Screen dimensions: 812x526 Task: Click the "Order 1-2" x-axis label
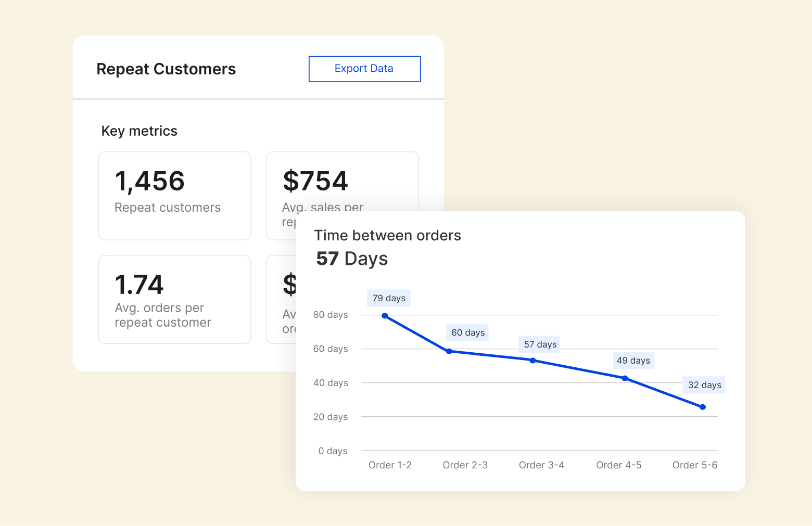click(x=390, y=465)
